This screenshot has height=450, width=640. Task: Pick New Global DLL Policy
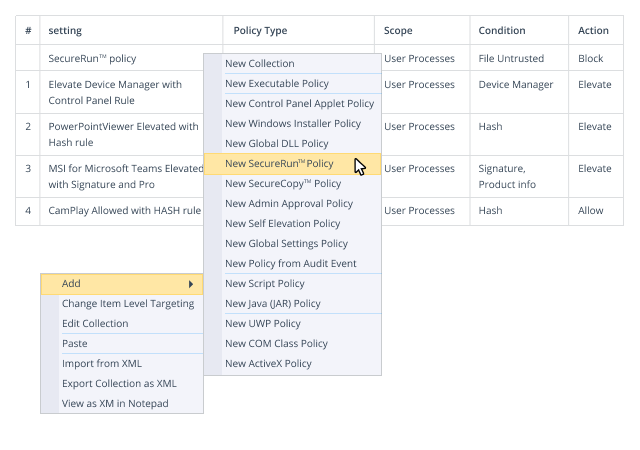click(x=276, y=144)
